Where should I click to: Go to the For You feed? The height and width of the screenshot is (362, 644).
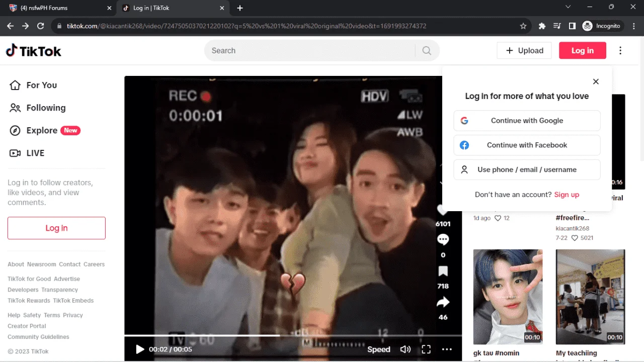[x=34, y=85]
